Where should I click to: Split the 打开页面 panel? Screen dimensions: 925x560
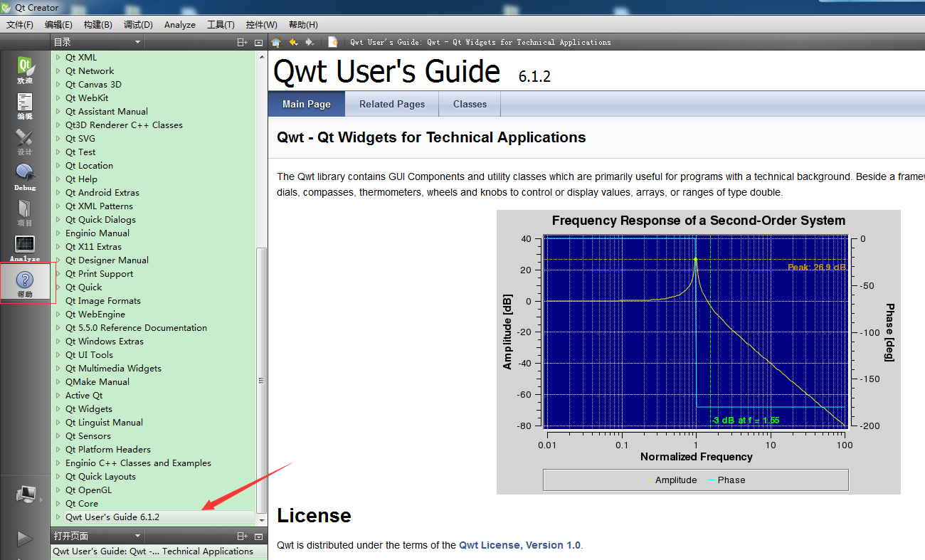tap(243, 536)
